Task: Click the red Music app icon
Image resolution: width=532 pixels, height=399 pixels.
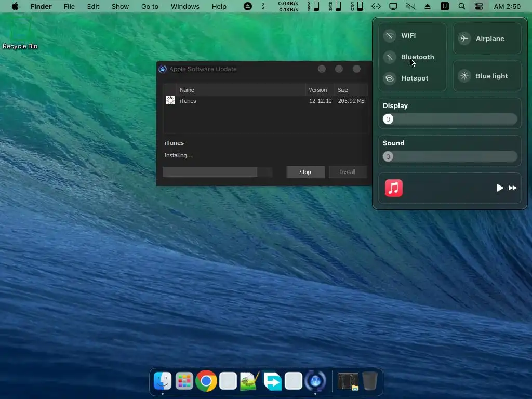Action: coord(394,188)
